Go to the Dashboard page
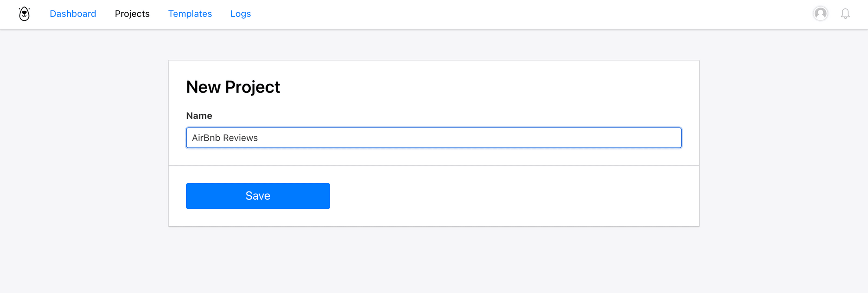This screenshot has height=293, width=868. coord(73,14)
